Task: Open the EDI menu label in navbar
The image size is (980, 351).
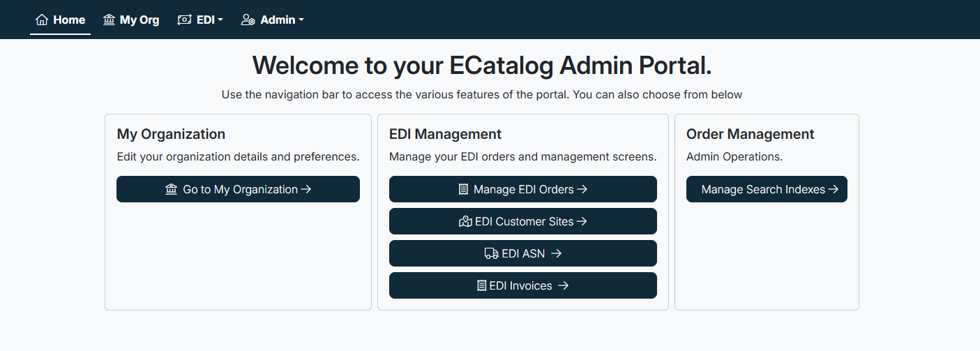Action: [x=205, y=20]
